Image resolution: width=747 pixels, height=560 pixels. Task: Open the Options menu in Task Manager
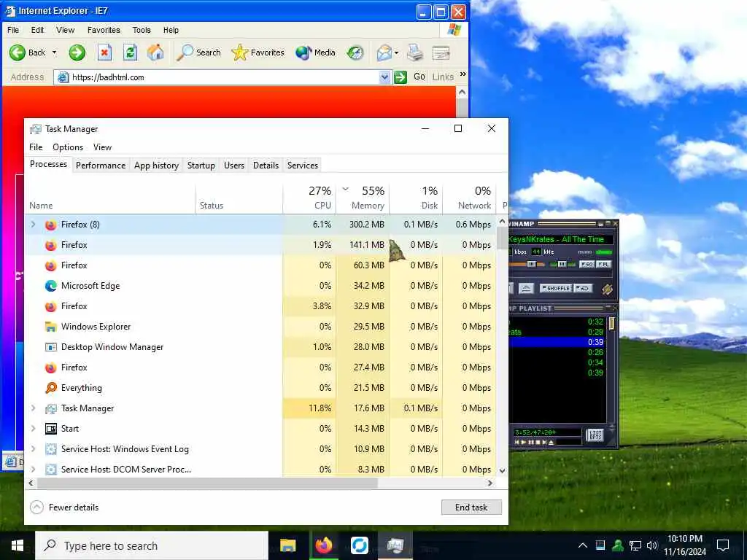point(68,147)
